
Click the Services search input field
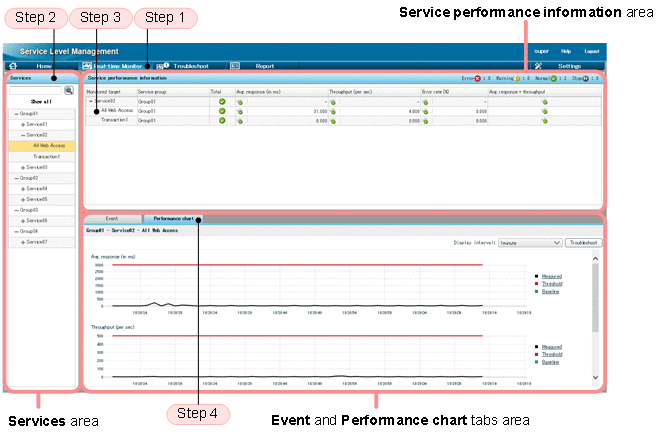tap(35, 90)
